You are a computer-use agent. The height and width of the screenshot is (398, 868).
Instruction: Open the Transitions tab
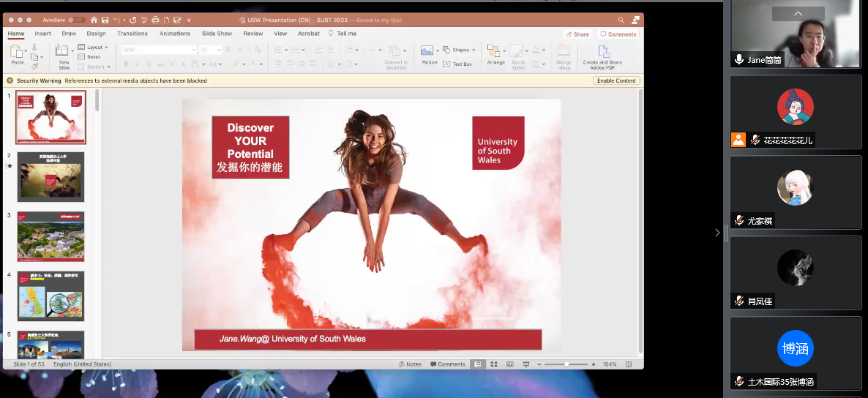(x=132, y=34)
